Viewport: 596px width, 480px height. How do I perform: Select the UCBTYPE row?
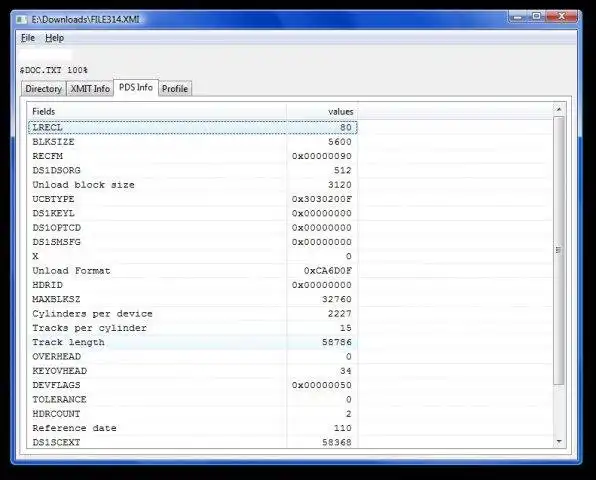pos(193,199)
